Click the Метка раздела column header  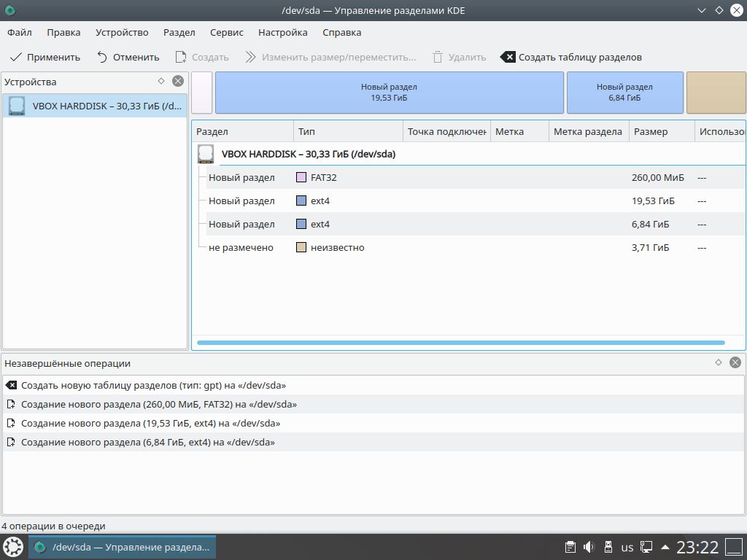589,131
